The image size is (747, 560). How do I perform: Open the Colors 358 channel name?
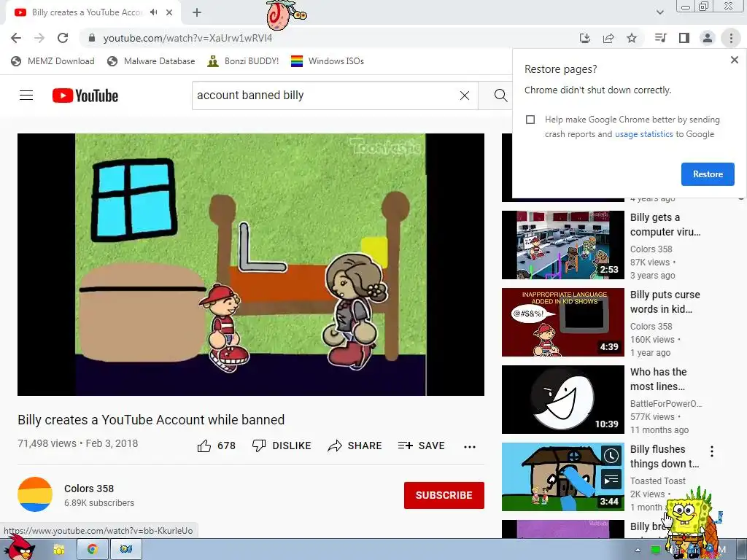pos(89,489)
